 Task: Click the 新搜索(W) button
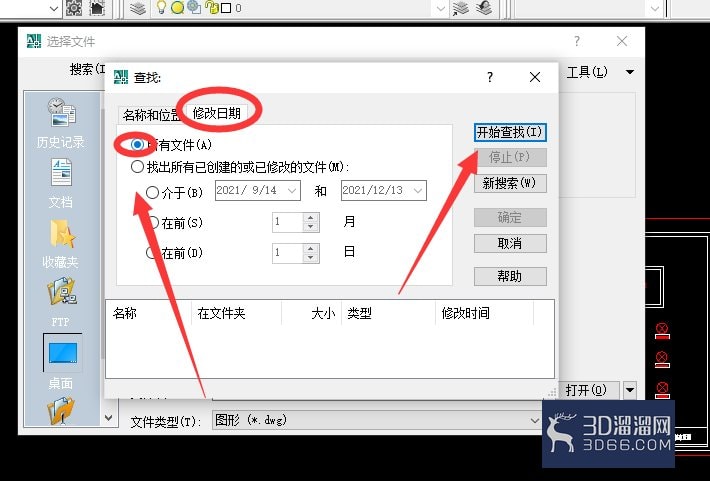510,183
